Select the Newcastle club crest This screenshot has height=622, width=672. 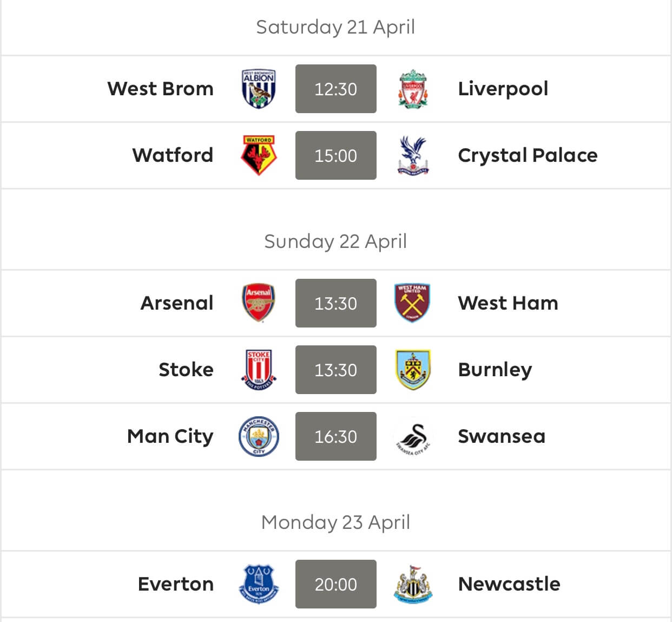click(413, 584)
